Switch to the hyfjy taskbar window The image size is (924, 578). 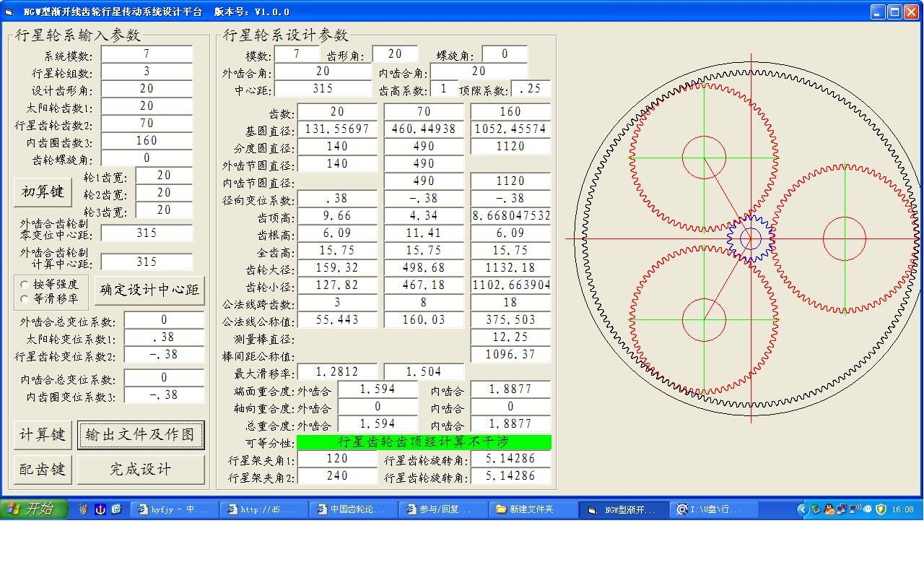pos(174,509)
